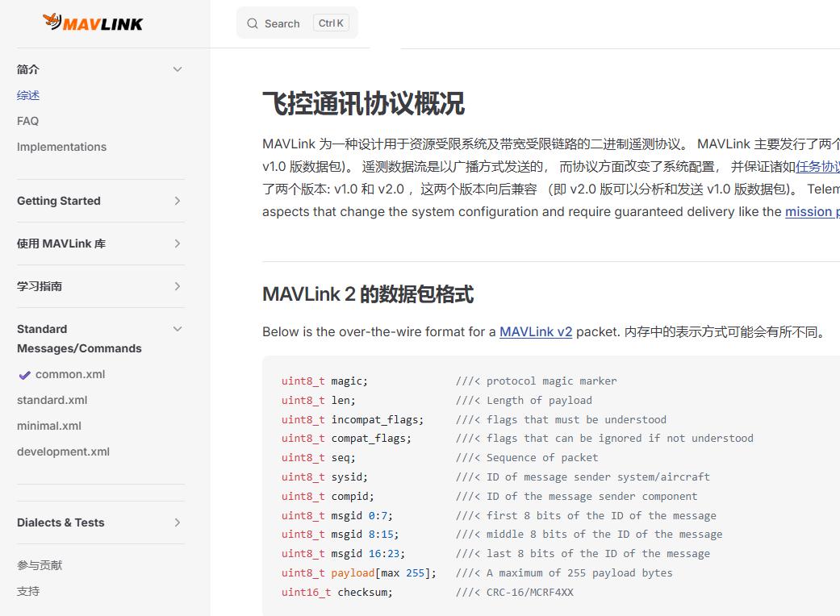Open the FAQ sidebar page

(x=28, y=121)
